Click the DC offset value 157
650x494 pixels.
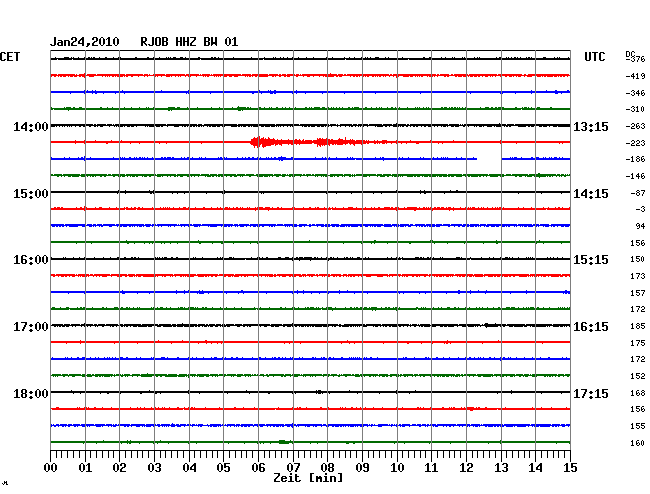pos(638,293)
